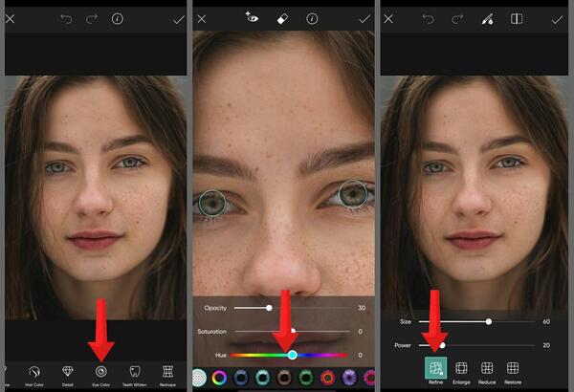Image resolution: width=574 pixels, height=392 pixels.
Task: Select the left eye circle marker
Action: [212, 203]
